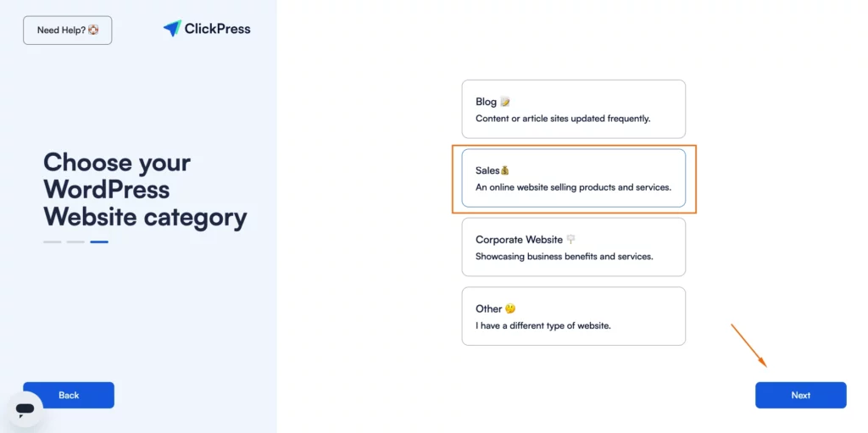The image size is (868, 433).
Task: Choose the Sales category option
Action: (574, 178)
